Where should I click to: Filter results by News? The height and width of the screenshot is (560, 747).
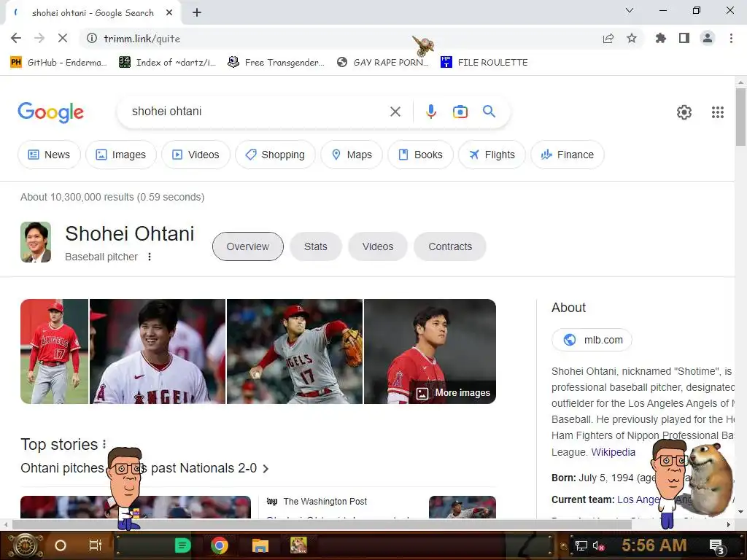pyautogui.click(x=49, y=155)
